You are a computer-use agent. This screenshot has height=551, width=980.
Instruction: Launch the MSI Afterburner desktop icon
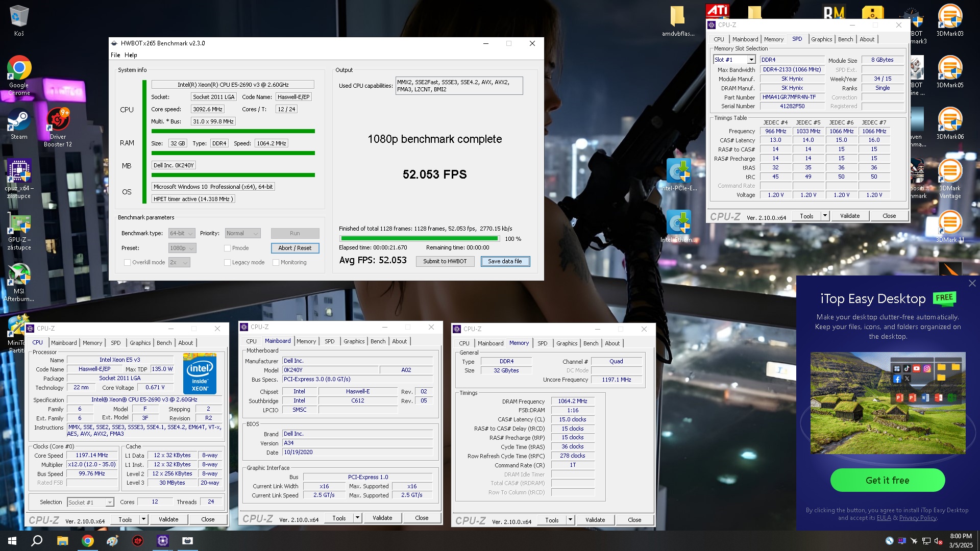[19, 282]
